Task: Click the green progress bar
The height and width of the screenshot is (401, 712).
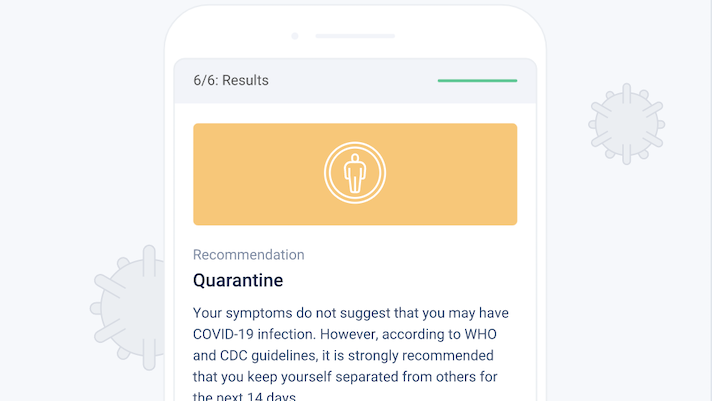Action: pyautogui.click(x=477, y=80)
